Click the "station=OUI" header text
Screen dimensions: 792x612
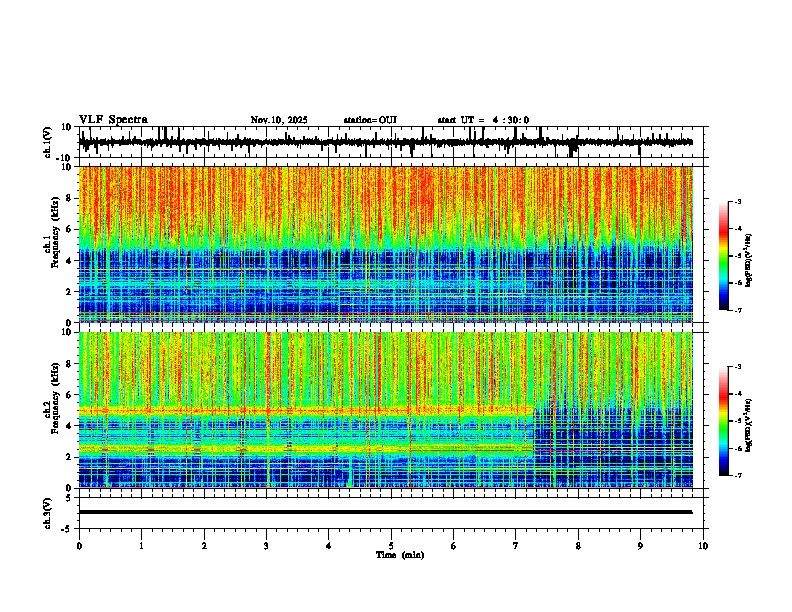370,120
